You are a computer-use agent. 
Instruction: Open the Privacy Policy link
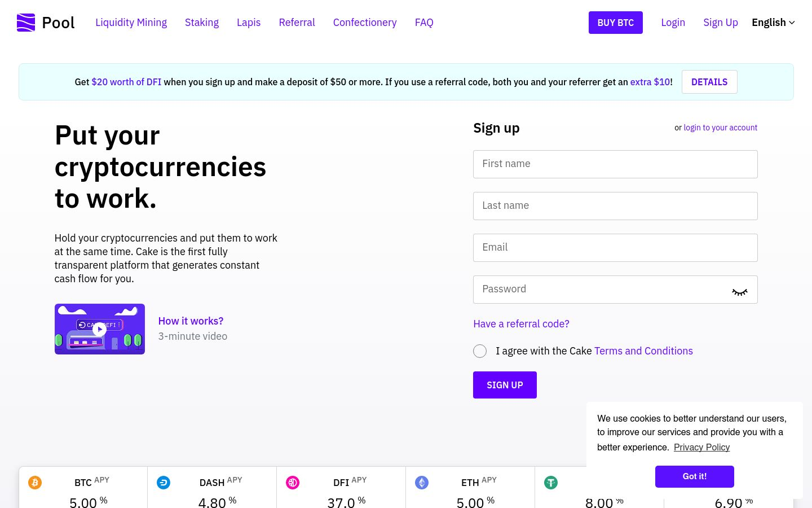(x=701, y=447)
